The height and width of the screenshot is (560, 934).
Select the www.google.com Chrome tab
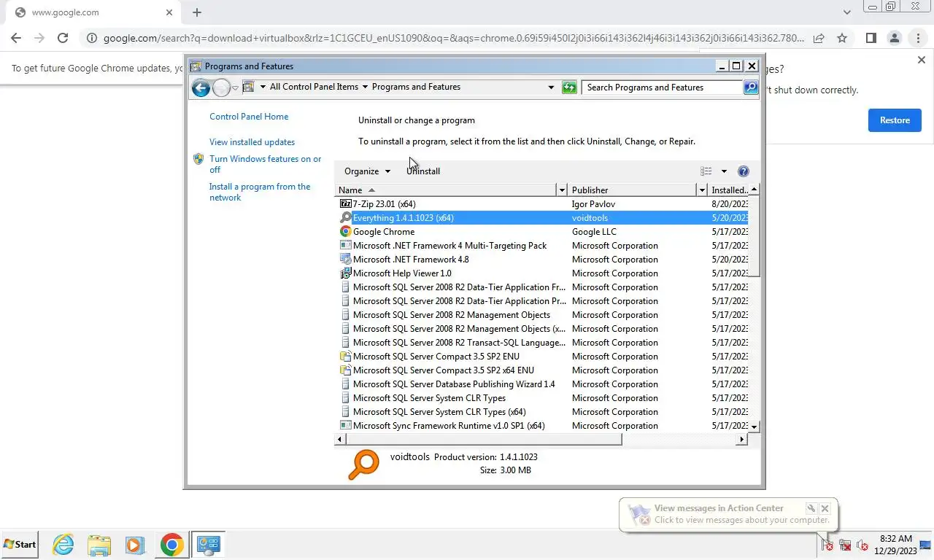[x=90, y=12]
